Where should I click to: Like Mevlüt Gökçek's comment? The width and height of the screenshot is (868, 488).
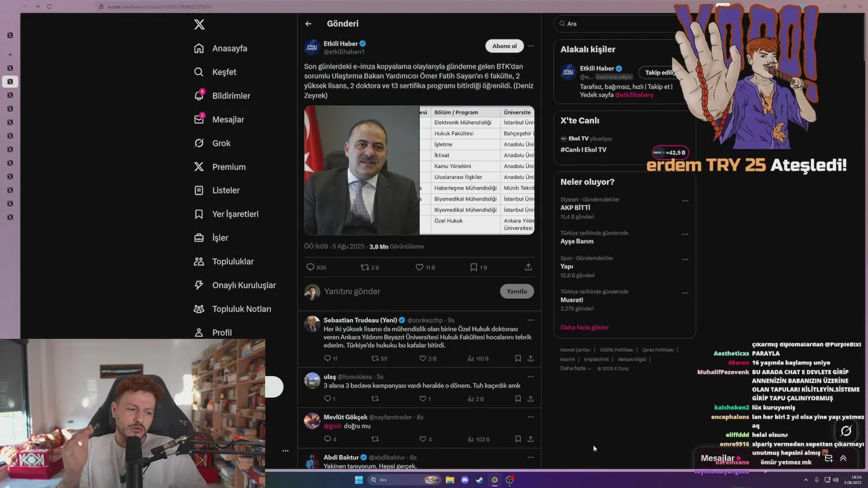[425, 439]
